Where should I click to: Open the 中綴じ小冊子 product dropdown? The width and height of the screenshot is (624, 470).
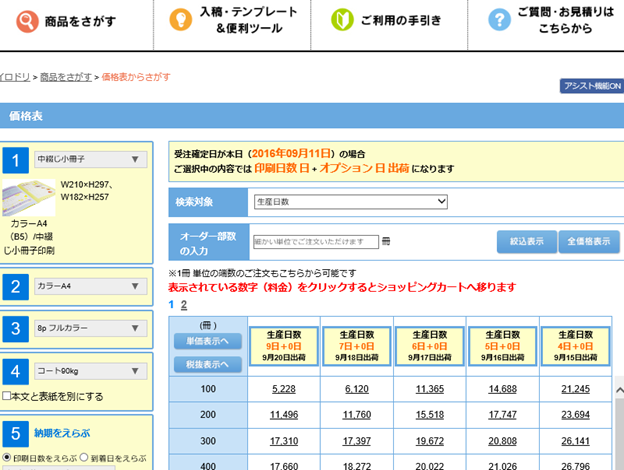[90, 159]
